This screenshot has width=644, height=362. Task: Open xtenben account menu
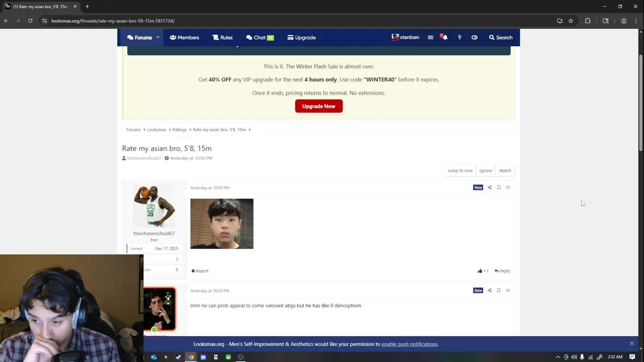[x=406, y=37]
